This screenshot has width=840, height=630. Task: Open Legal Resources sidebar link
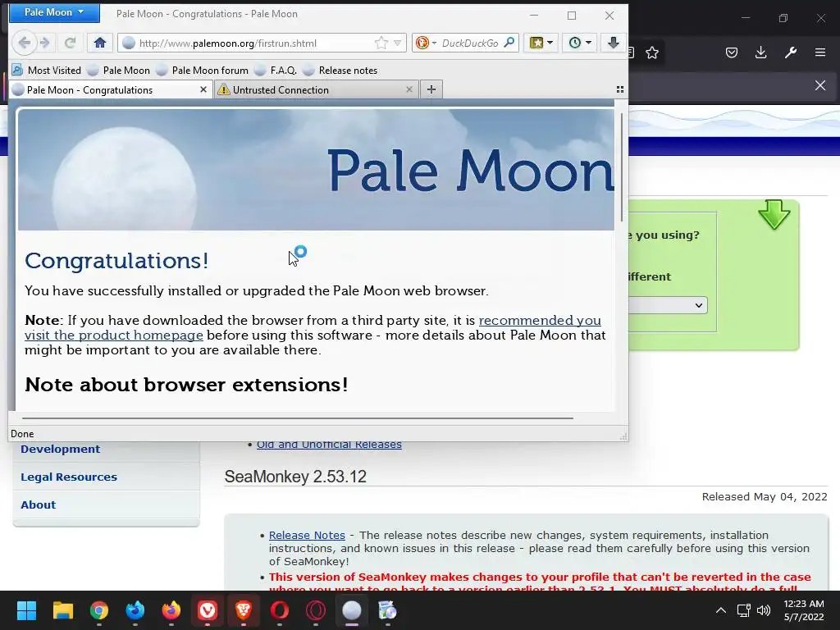click(x=69, y=477)
